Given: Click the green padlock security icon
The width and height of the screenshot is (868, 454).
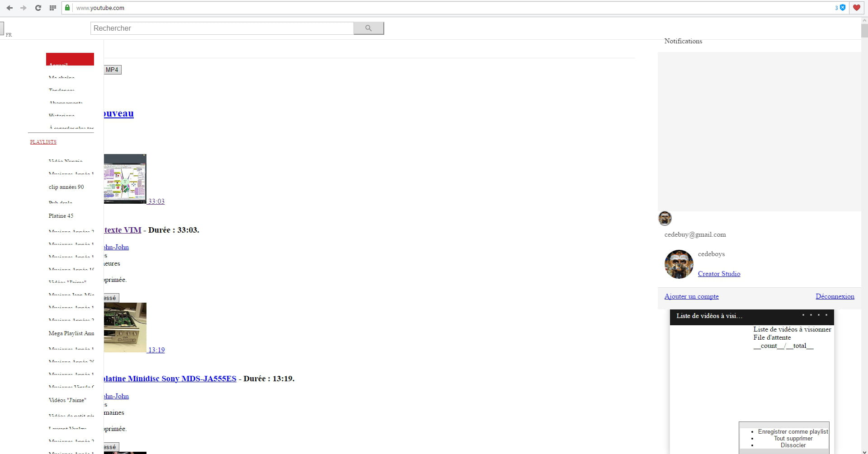Looking at the screenshot, I should (x=67, y=8).
